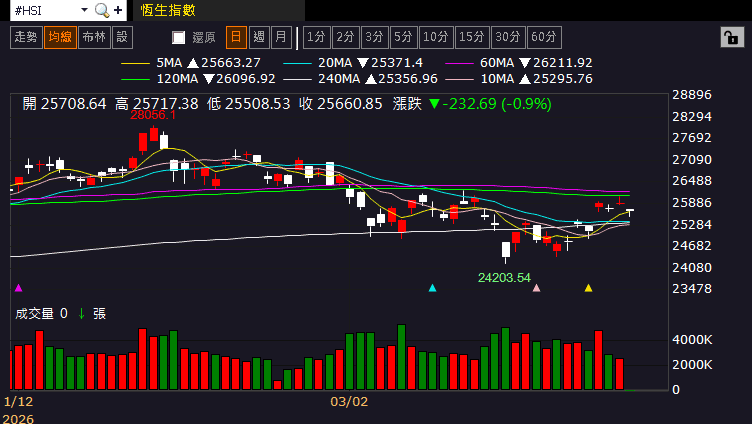
Task: Select the 日 daily period toggle
Action: tap(236, 37)
